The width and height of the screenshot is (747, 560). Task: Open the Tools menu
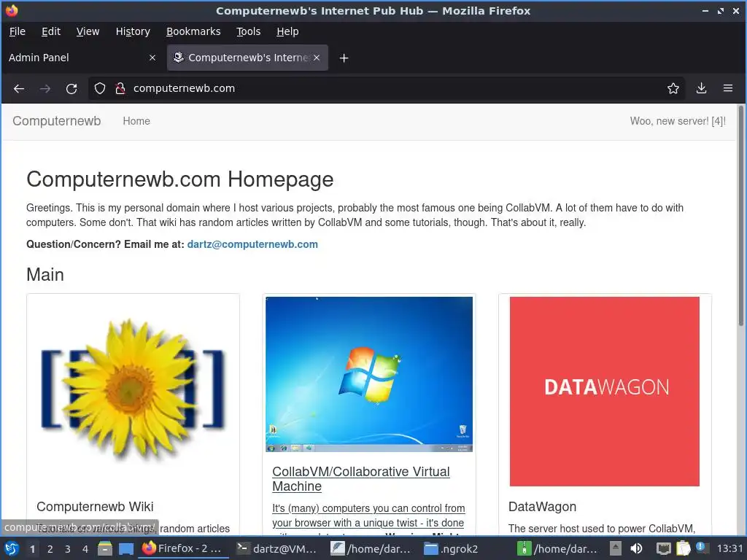[249, 31]
